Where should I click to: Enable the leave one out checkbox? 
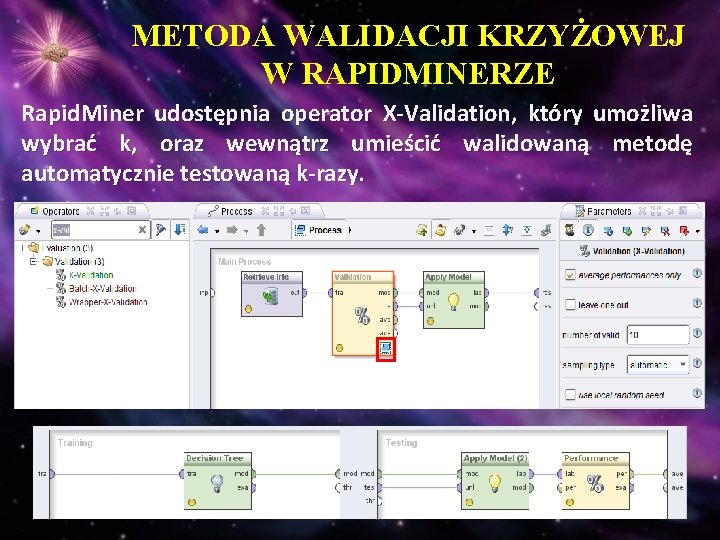pos(570,304)
